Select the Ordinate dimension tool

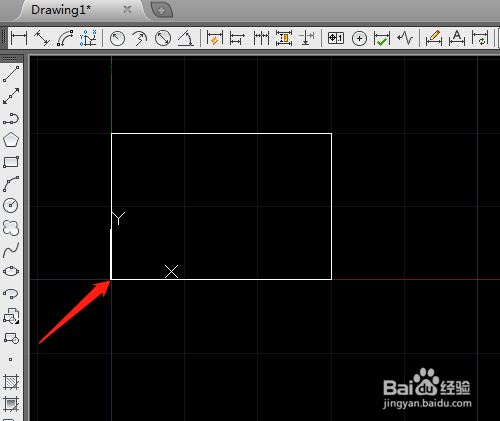(x=88, y=38)
